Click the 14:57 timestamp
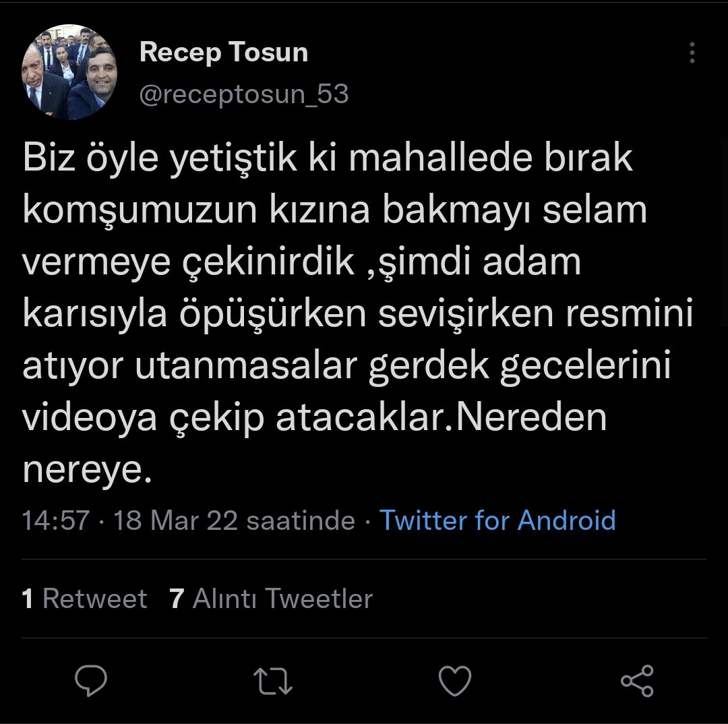 coord(56,520)
